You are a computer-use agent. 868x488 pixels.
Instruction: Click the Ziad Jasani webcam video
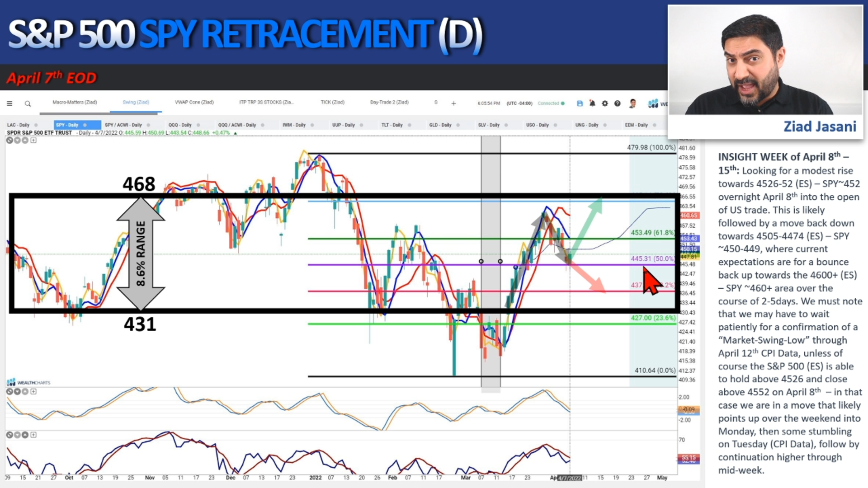(765, 60)
